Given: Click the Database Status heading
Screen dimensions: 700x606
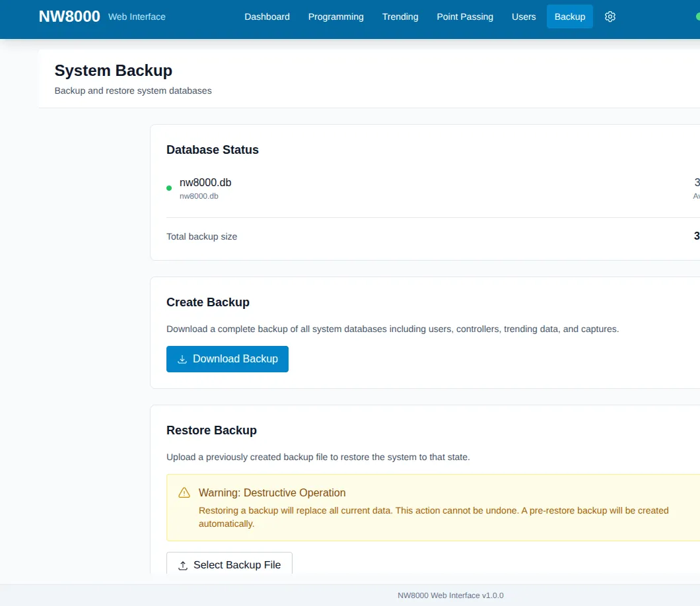Looking at the screenshot, I should pos(213,150).
